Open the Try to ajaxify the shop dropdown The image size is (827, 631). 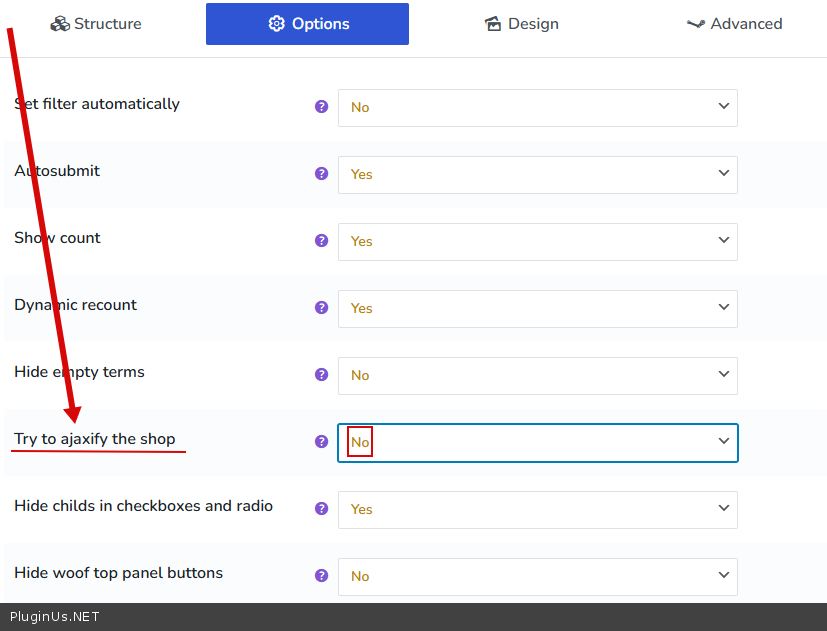[x=537, y=443]
